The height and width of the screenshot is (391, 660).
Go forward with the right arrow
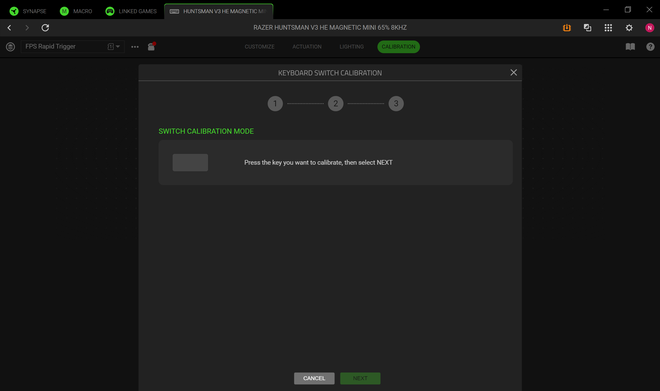[x=27, y=28]
